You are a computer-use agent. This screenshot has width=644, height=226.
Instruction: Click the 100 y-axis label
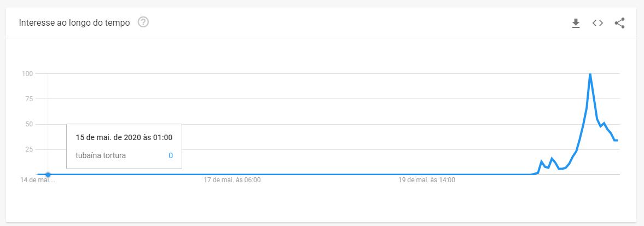pyautogui.click(x=27, y=73)
